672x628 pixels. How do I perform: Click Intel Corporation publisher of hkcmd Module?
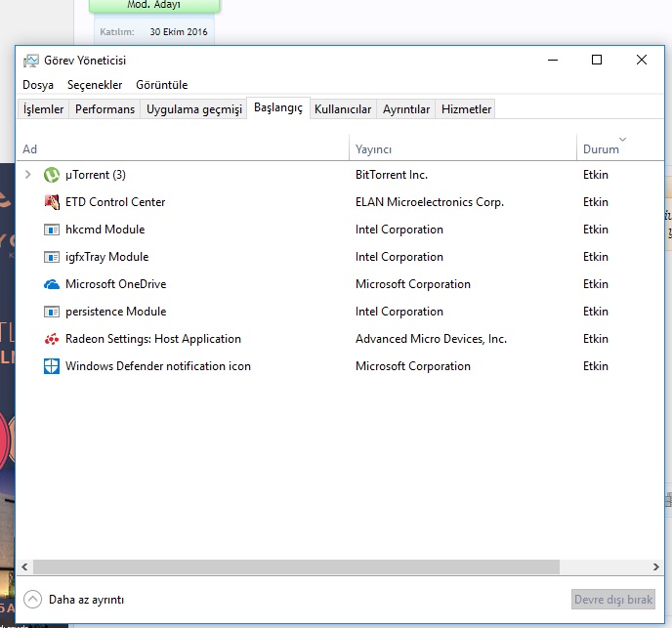pos(399,230)
